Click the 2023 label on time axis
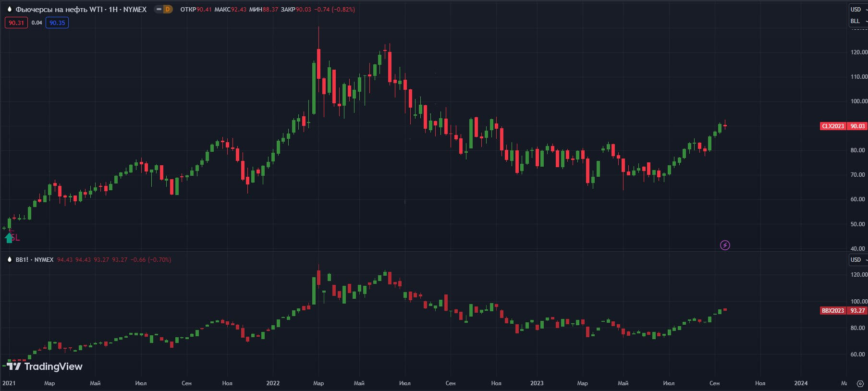The height and width of the screenshot is (391, 868). [x=537, y=383]
